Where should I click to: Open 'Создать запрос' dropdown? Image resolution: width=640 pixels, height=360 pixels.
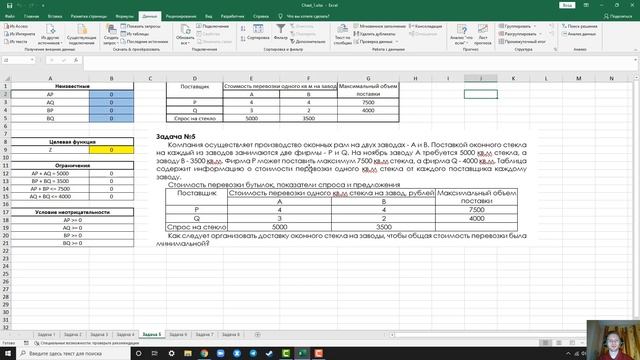click(111, 34)
